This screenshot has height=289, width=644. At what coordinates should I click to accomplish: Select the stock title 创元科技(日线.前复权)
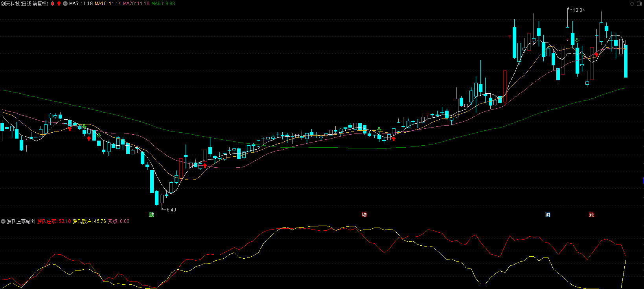[25, 4]
